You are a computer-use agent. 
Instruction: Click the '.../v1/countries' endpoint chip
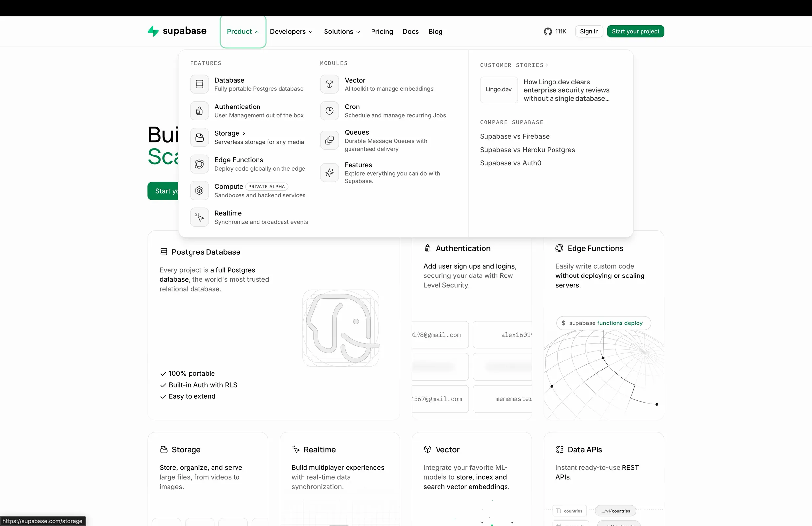point(615,511)
